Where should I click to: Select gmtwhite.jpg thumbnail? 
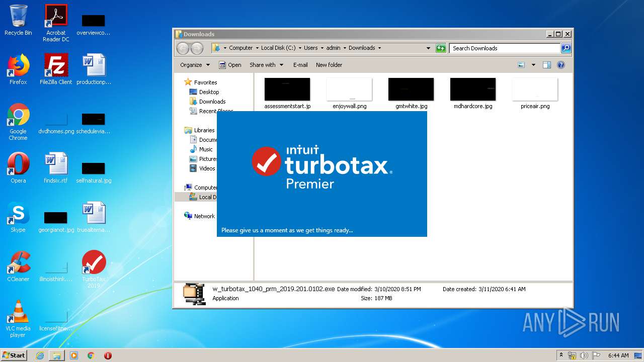coord(411,94)
